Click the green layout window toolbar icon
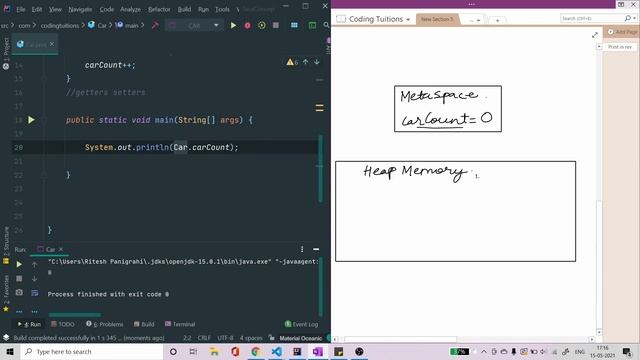This screenshot has width=640, height=360. [312, 25]
